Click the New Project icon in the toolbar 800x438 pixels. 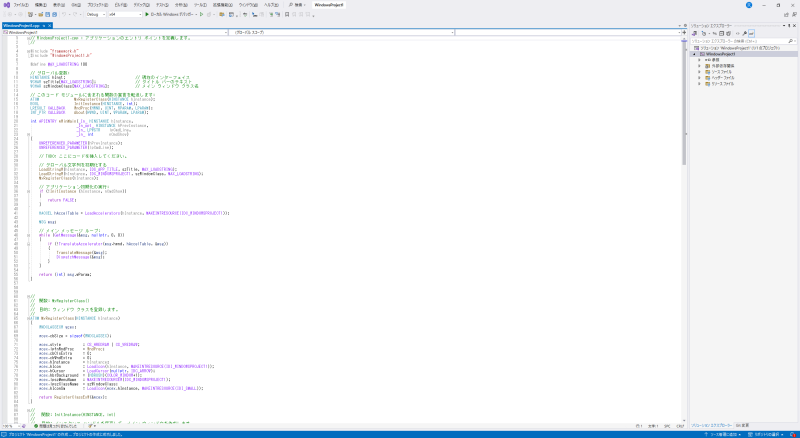(x=30, y=14)
